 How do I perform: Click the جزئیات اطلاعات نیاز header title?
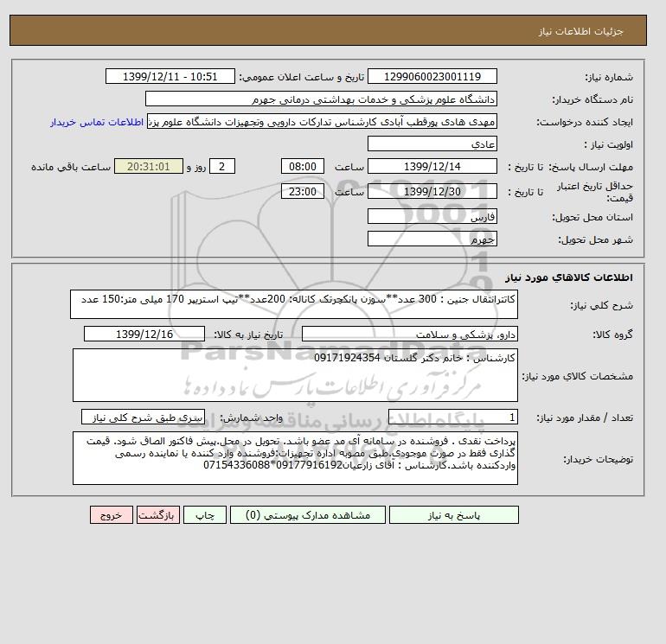(x=580, y=31)
